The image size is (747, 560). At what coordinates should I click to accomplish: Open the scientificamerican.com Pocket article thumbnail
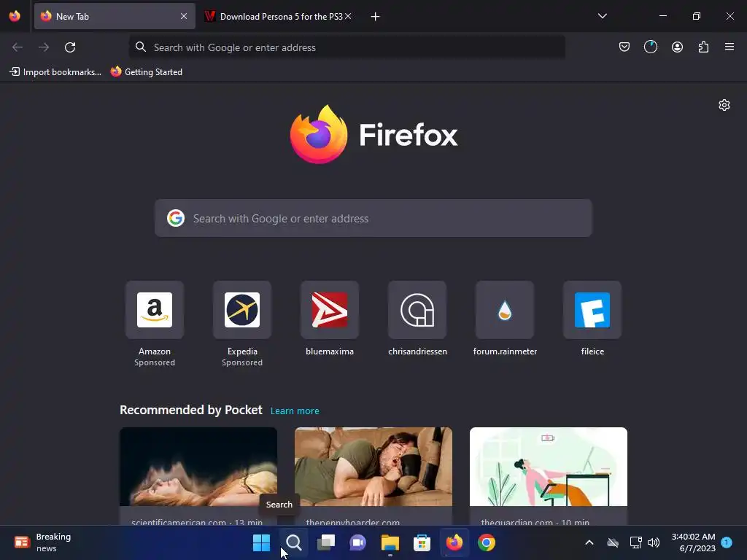click(x=198, y=467)
